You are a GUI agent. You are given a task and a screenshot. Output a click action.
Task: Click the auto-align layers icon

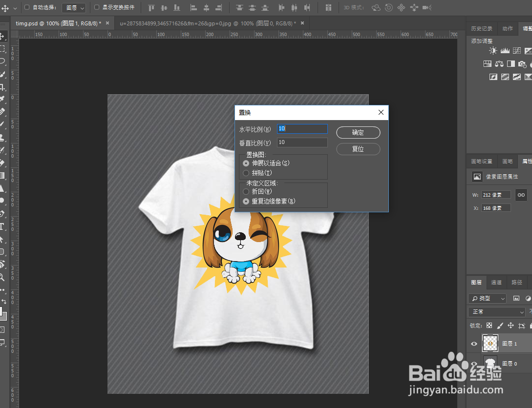click(x=328, y=7)
